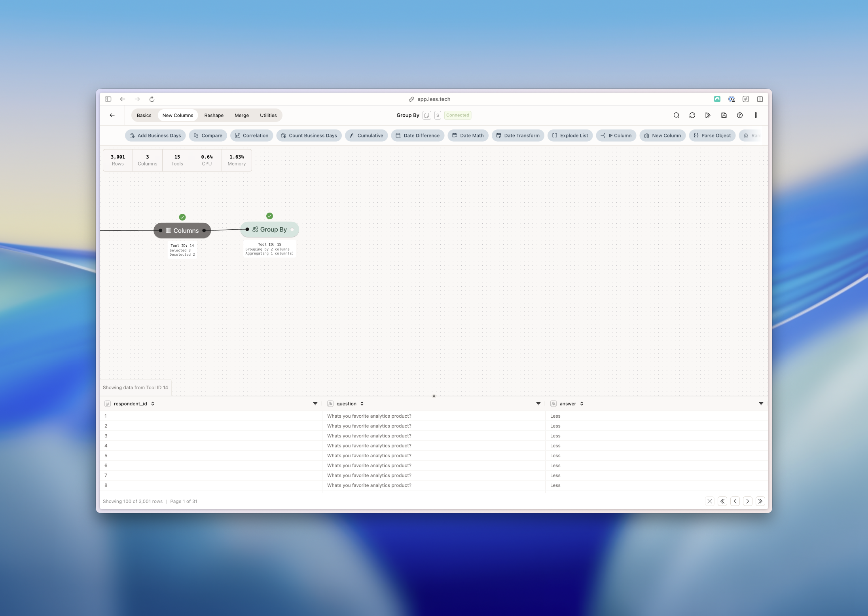The image size is (868, 616).
Task: Select the Group By node
Action: pos(270,230)
